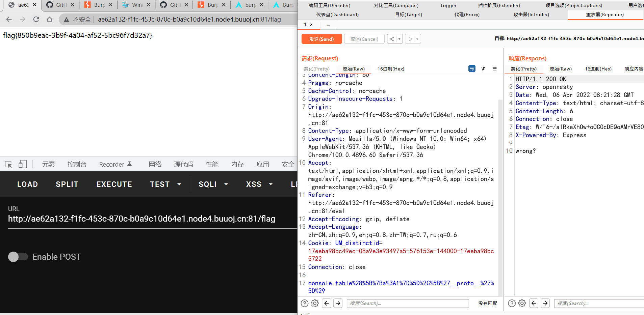Screen dimensions: 644x315
Task: Open Burp Intruder (攻击器) tab
Action: [x=531, y=15]
